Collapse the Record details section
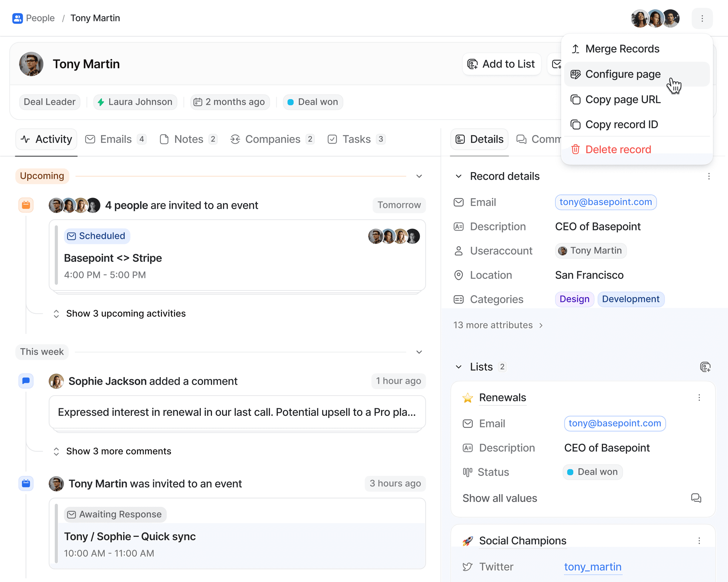The height and width of the screenshot is (582, 728). 459,176
